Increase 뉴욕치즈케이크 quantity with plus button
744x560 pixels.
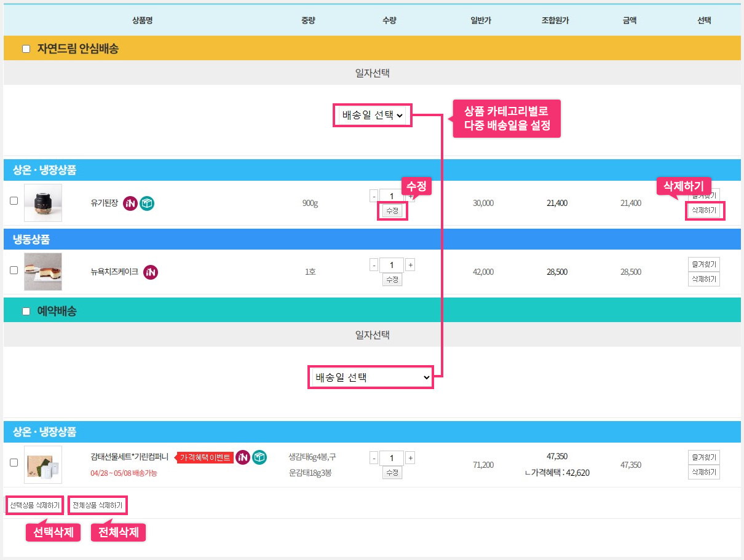(410, 265)
